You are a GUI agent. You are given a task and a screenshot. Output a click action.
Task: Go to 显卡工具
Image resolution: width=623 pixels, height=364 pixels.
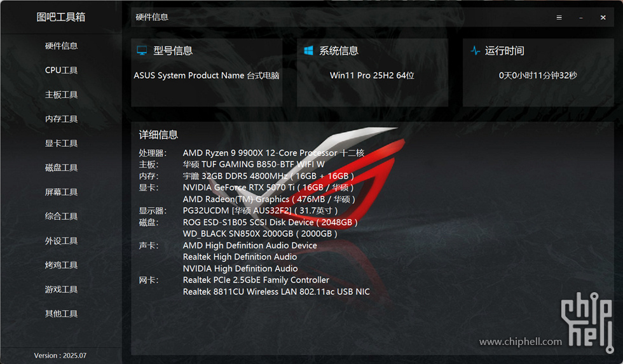61,144
